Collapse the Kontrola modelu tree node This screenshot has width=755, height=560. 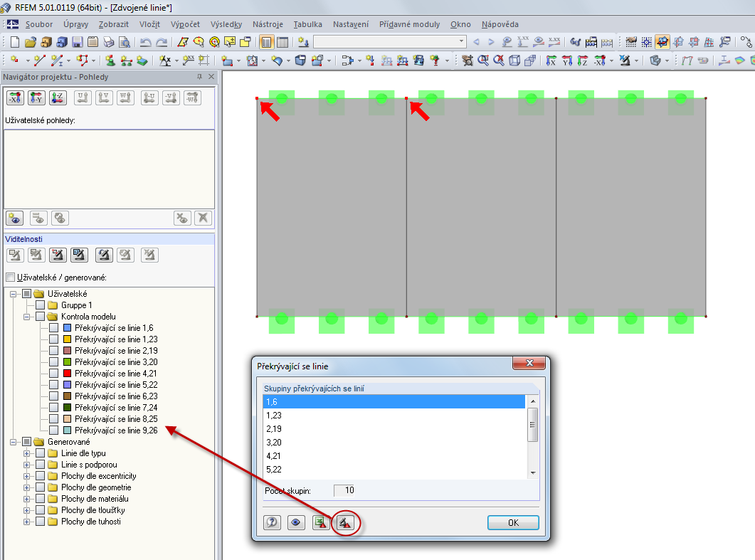(27, 317)
